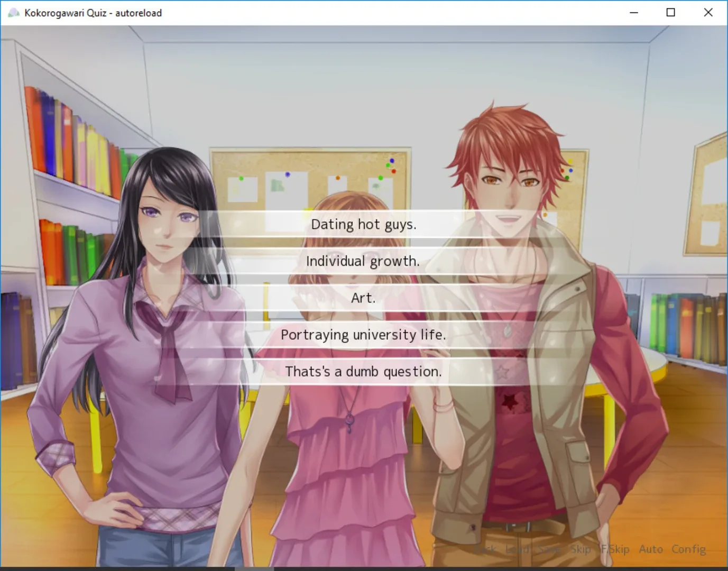Enable F.Skip fast skipping
728x571 pixels.
click(615, 549)
